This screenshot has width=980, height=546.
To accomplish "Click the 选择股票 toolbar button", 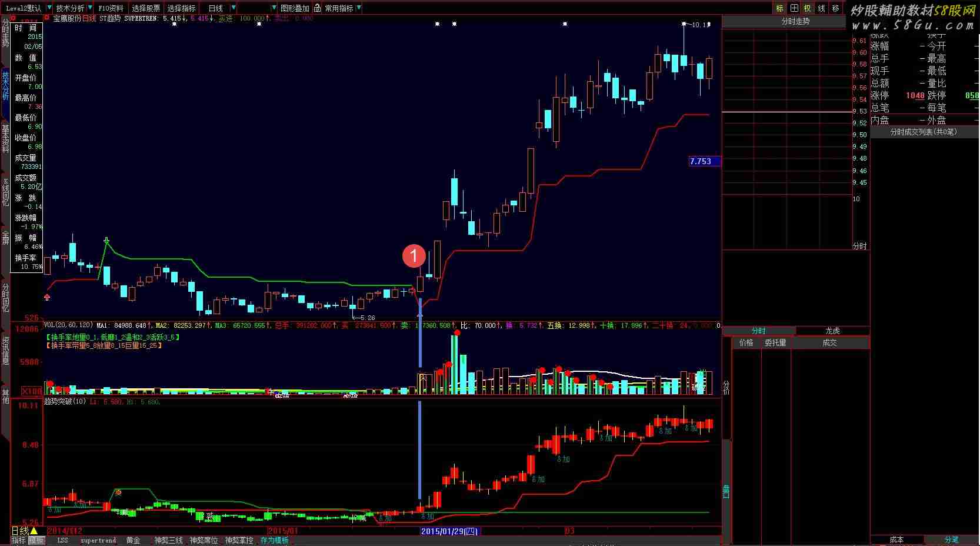I will tap(146, 8).
